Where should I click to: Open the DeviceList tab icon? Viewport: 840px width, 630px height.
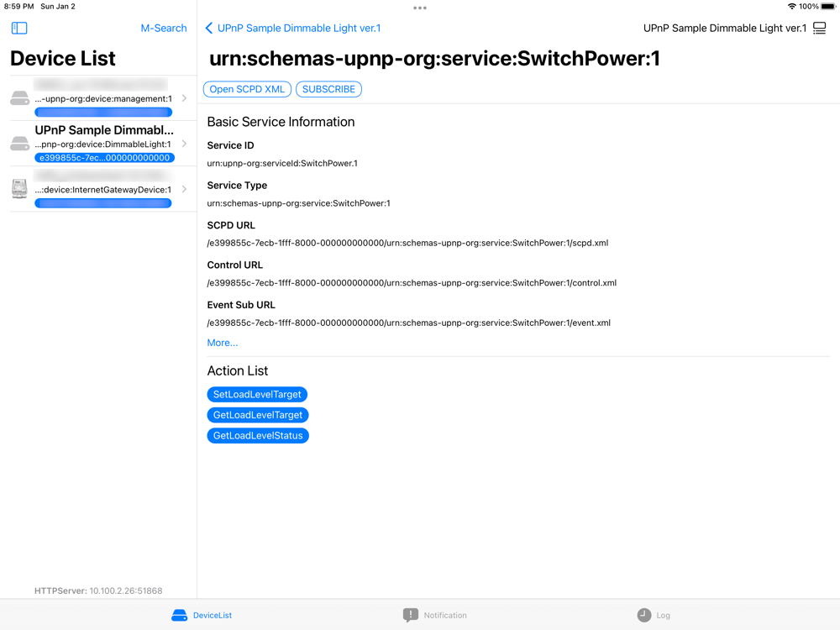180,615
